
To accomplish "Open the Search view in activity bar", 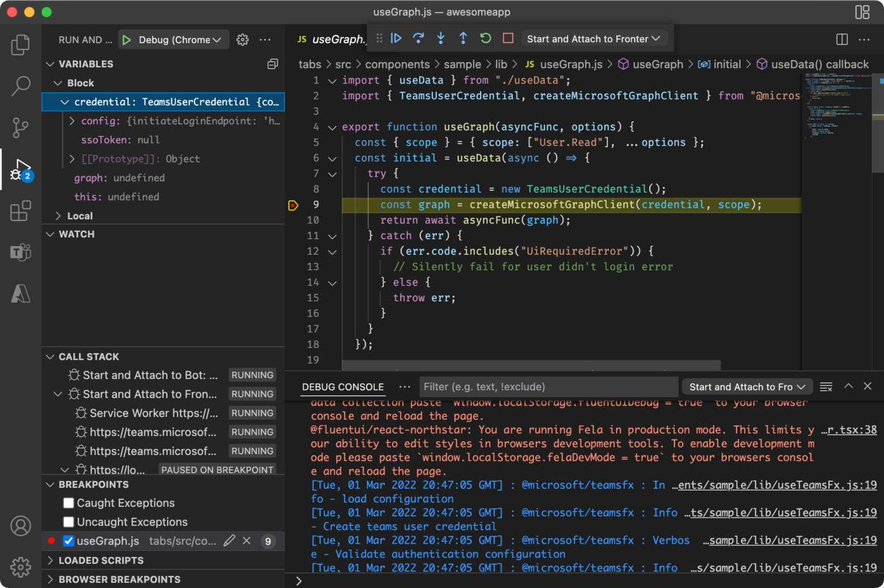I will [x=21, y=86].
